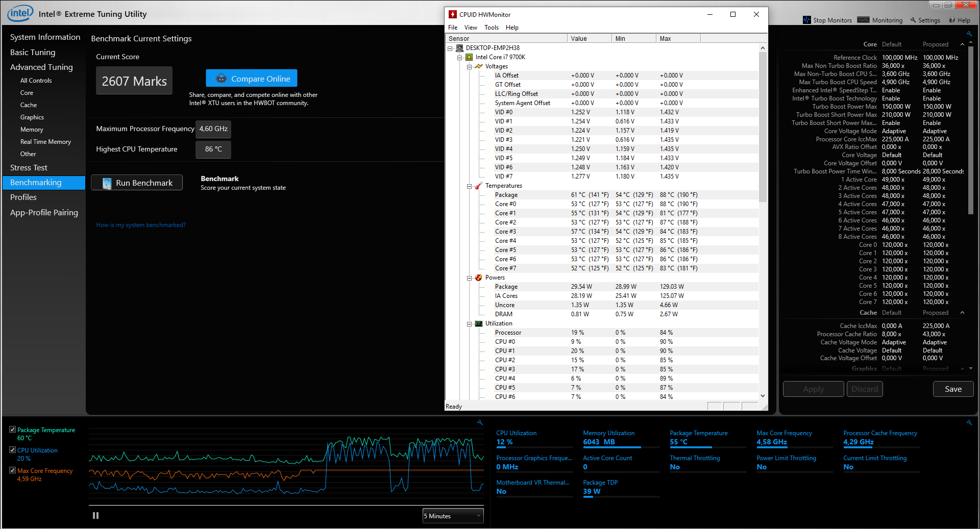This screenshot has height=529, width=980.
Task: Click the HWMonitor sensor list vertical scrollbar
Action: (x=763, y=128)
